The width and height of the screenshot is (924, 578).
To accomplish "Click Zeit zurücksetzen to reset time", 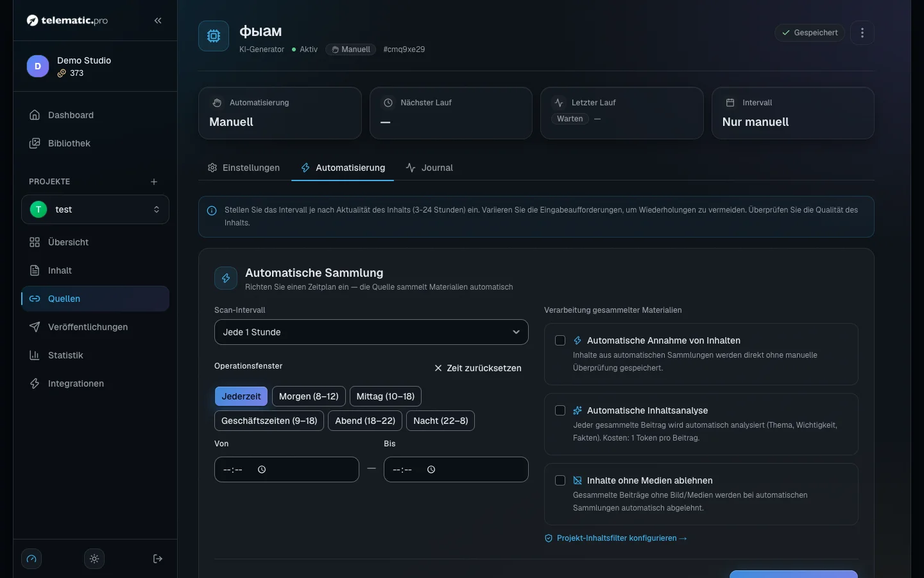I will coord(478,368).
